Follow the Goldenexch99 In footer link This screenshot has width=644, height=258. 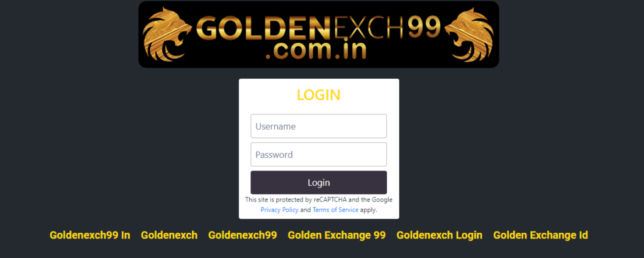pos(90,235)
